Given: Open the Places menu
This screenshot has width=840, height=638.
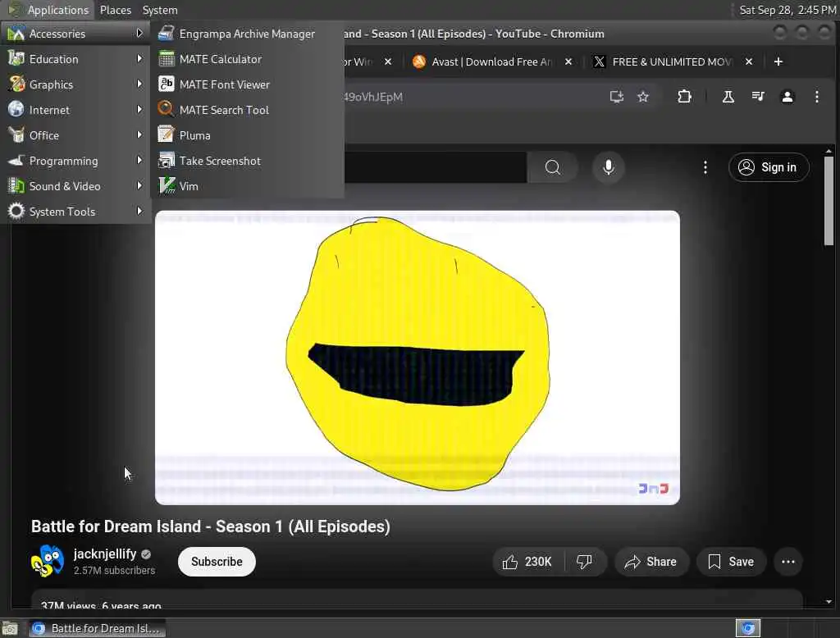Looking at the screenshot, I should coord(115,10).
